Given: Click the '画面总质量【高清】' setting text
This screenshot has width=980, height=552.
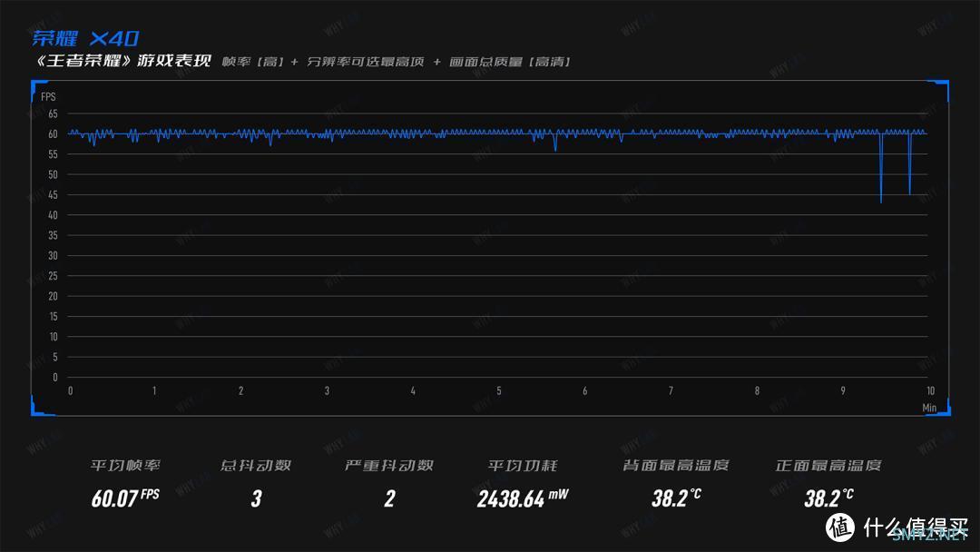Looking at the screenshot, I should tap(509, 61).
